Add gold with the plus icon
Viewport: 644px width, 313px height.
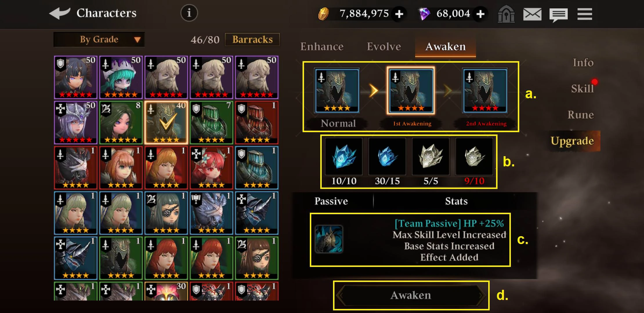(x=399, y=14)
